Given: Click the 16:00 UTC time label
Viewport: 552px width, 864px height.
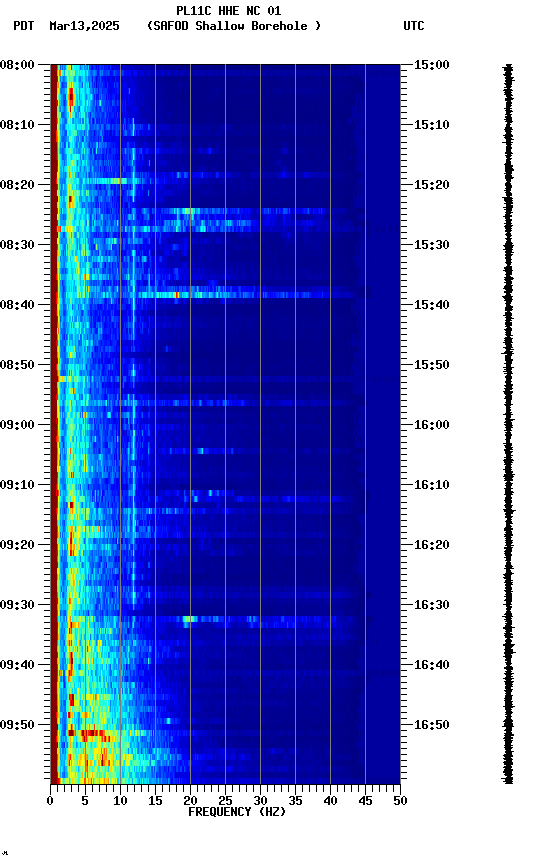Looking at the screenshot, I should pyautogui.click(x=431, y=425).
